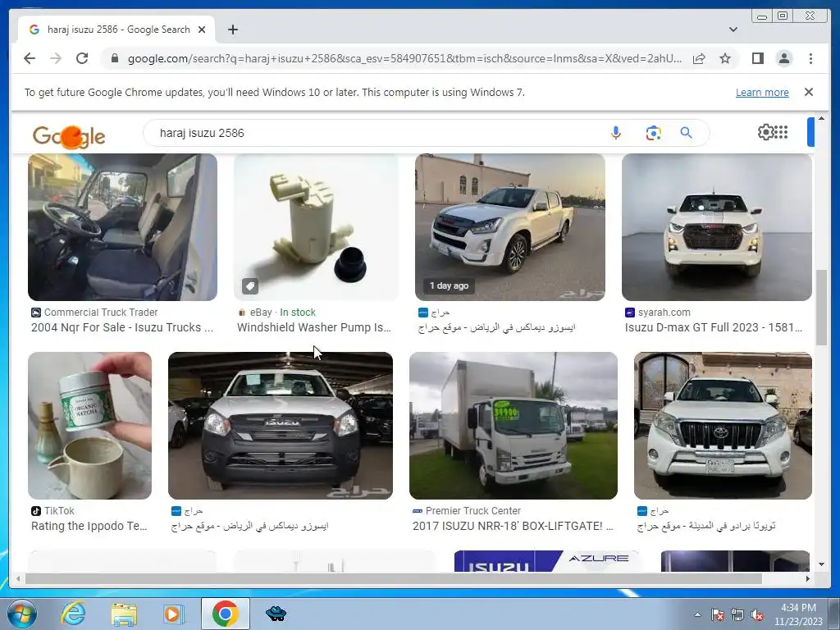The width and height of the screenshot is (840, 630).
Task: Open the quick settings gear
Action: [x=765, y=132]
